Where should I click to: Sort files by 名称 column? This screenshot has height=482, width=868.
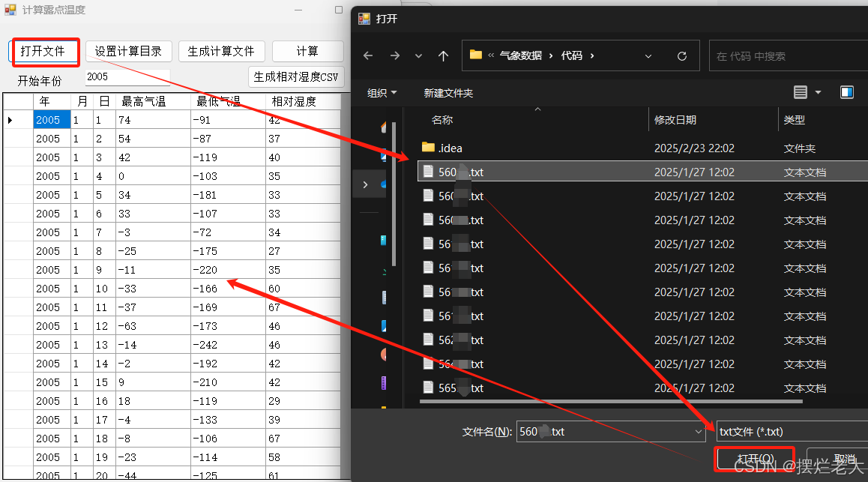[x=442, y=120]
